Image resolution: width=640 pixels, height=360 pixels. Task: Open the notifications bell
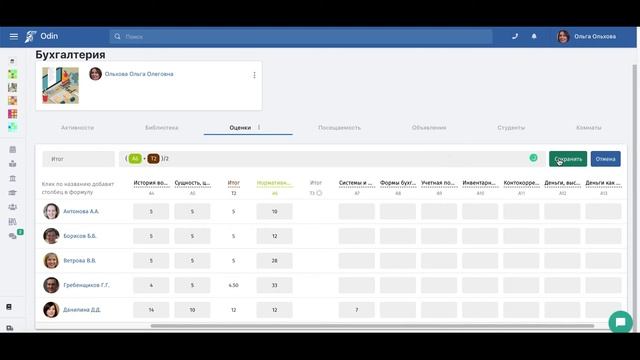click(x=534, y=36)
